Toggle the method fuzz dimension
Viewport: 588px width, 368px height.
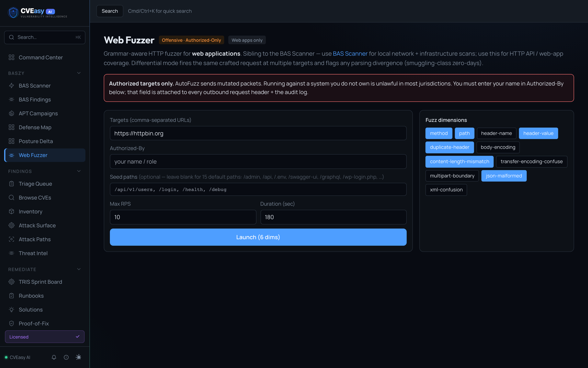(439, 133)
